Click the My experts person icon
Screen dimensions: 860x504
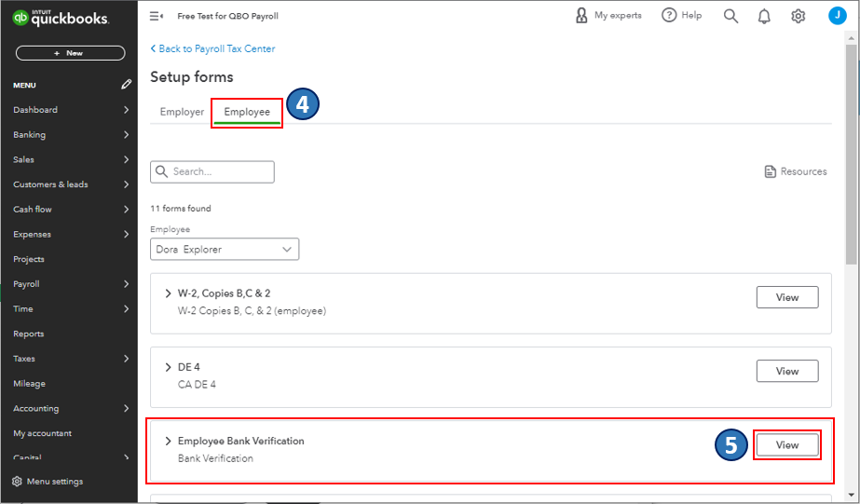pyautogui.click(x=581, y=16)
